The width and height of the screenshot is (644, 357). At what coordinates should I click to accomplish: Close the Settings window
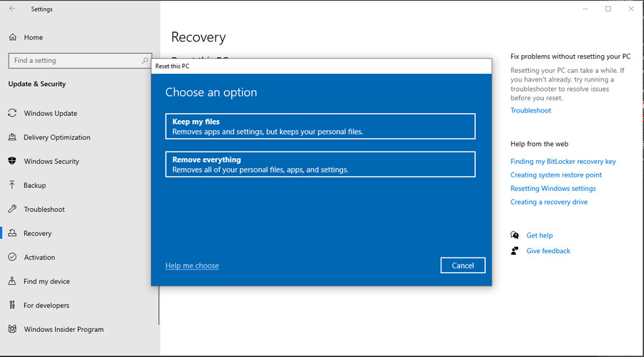(631, 9)
